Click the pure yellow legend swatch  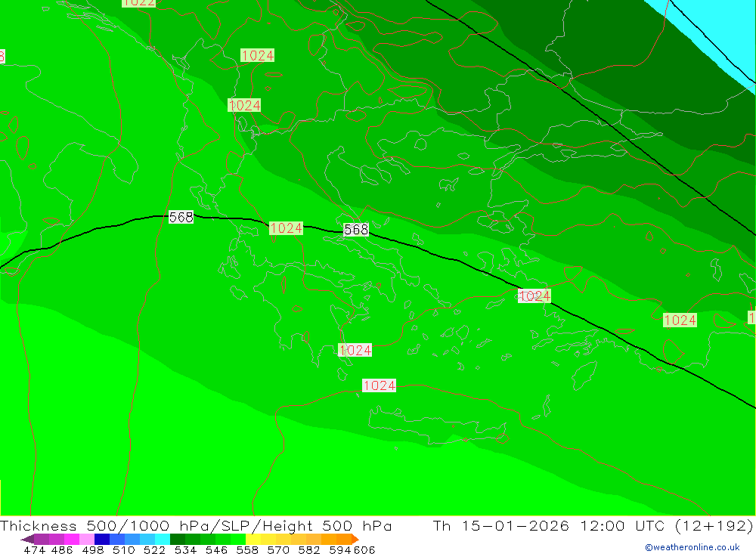pos(253,539)
